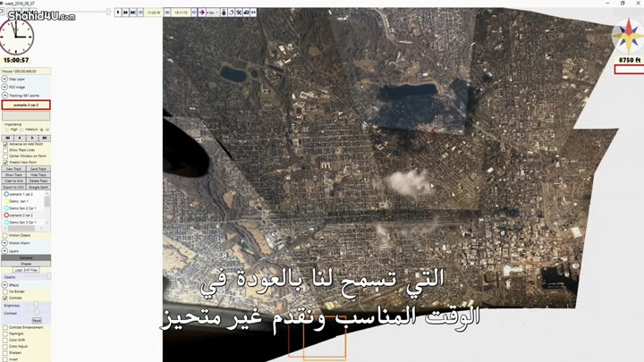Adjust the Brightness slider

[36, 306]
